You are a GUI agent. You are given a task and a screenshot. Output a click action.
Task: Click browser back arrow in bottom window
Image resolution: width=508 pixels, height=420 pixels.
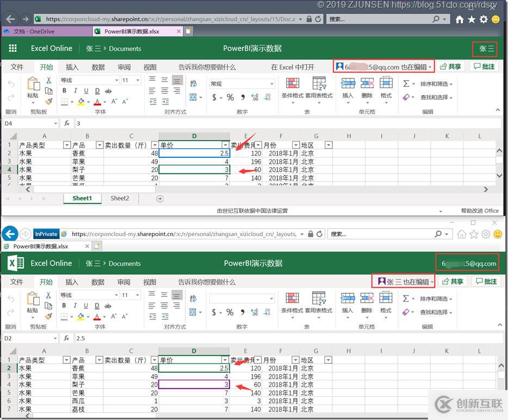[10, 234]
